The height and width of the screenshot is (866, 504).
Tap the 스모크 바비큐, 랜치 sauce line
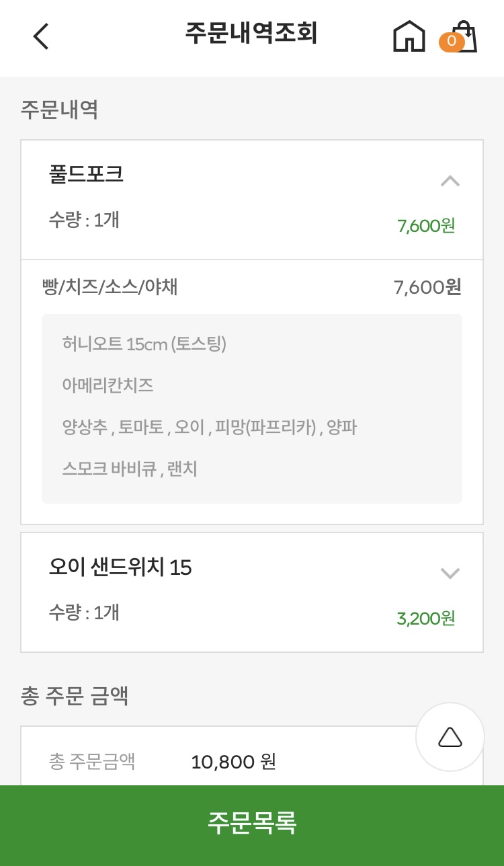130,469
